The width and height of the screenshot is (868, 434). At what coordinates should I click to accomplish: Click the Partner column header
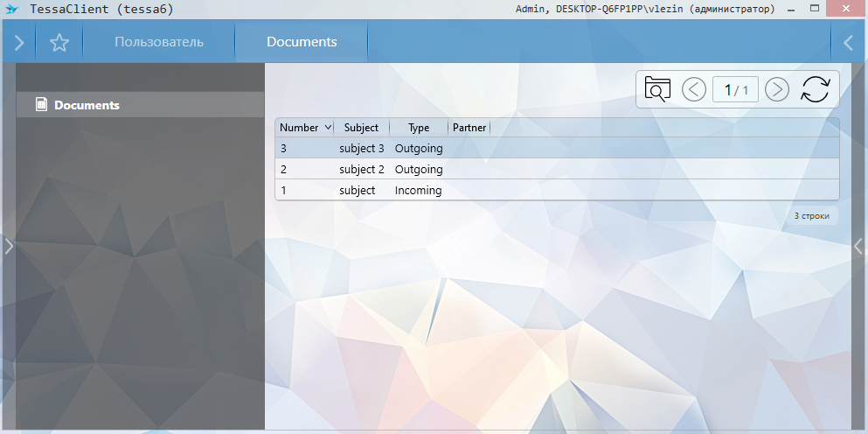469,128
